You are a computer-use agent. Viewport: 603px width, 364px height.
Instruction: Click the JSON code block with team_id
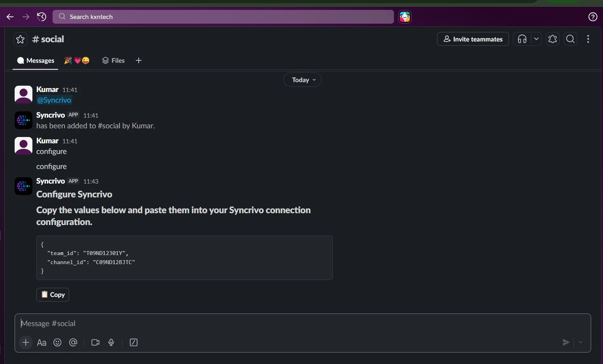point(185,258)
